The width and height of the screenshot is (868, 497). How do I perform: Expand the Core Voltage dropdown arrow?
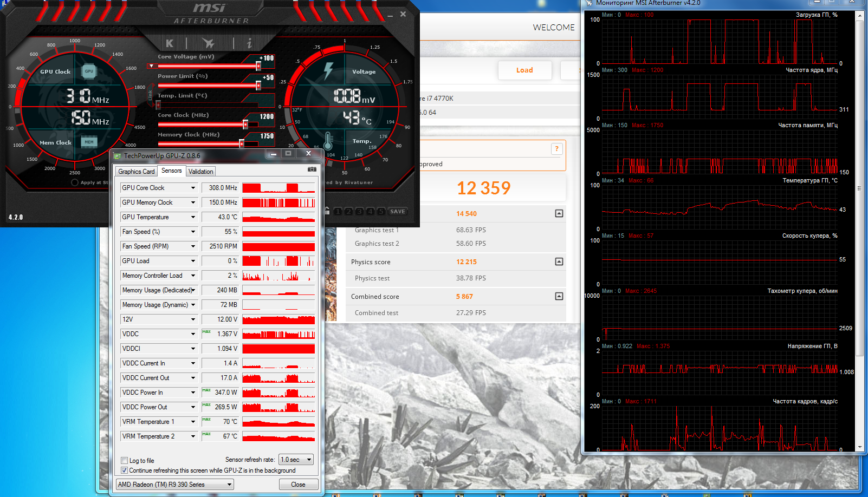(x=151, y=66)
